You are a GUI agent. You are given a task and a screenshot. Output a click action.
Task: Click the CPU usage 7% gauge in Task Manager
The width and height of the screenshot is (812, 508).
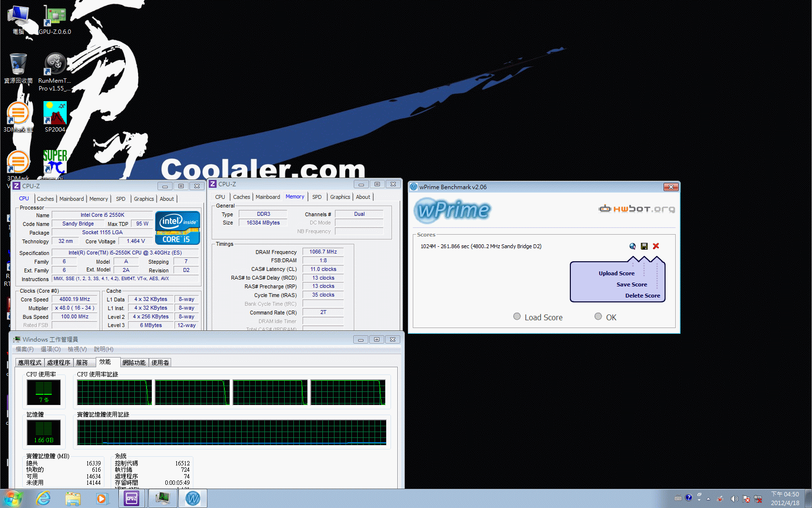[43, 392]
